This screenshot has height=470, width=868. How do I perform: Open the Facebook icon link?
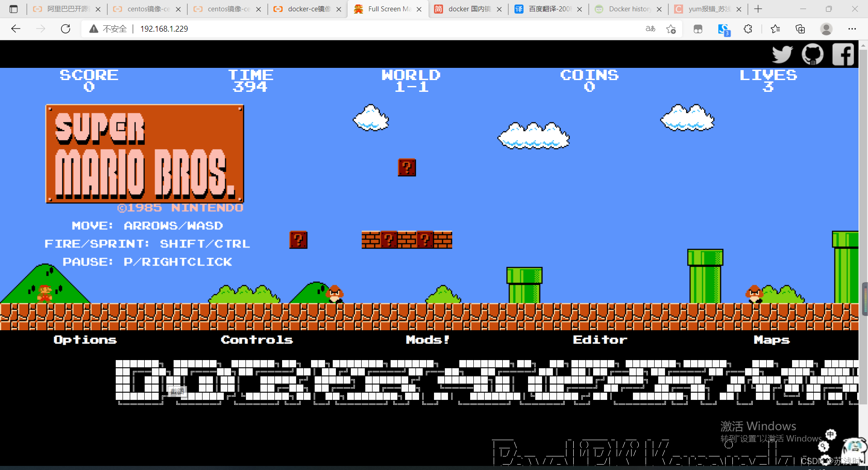843,54
